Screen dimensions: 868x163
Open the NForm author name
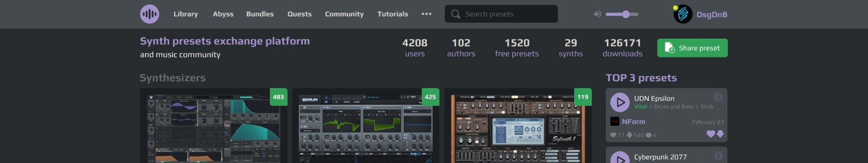click(633, 121)
